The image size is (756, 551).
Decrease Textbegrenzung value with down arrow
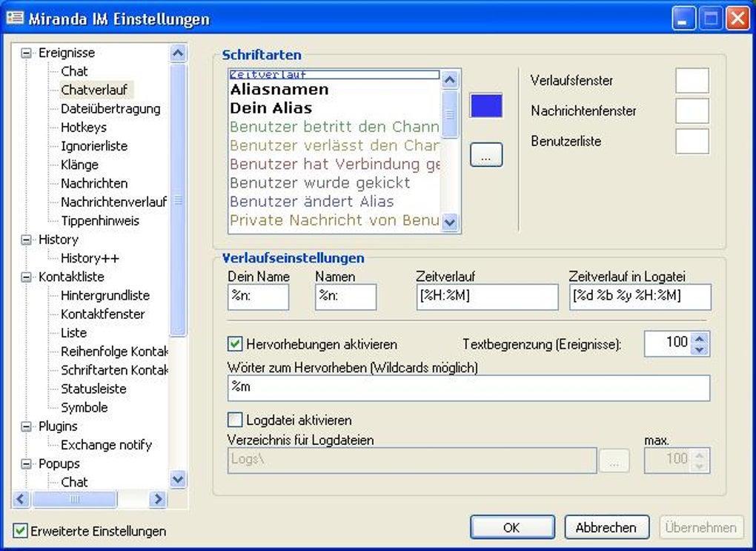pyautogui.click(x=700, y=350)
